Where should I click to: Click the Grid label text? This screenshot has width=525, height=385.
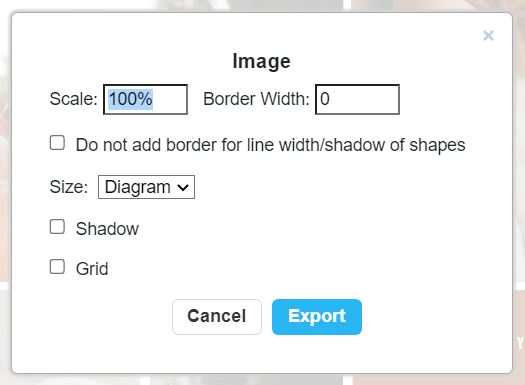[x=92, y=269]
